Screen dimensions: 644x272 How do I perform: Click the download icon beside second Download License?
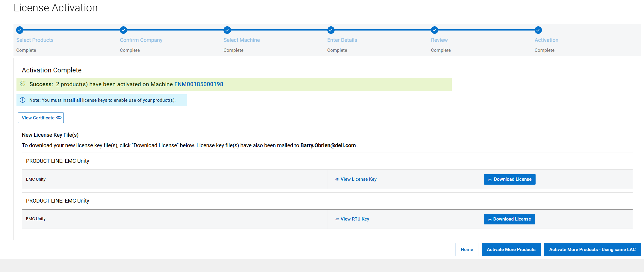pos(490,219)
